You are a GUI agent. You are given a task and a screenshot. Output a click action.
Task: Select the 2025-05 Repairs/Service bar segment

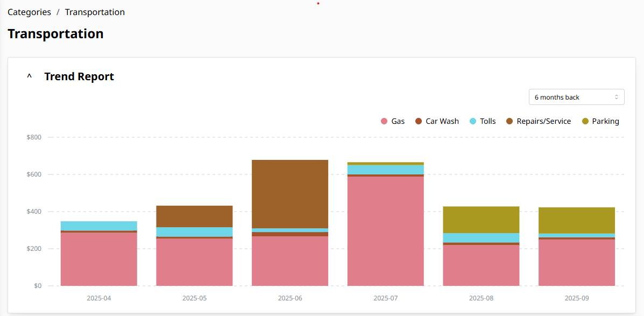click(194, 216)
